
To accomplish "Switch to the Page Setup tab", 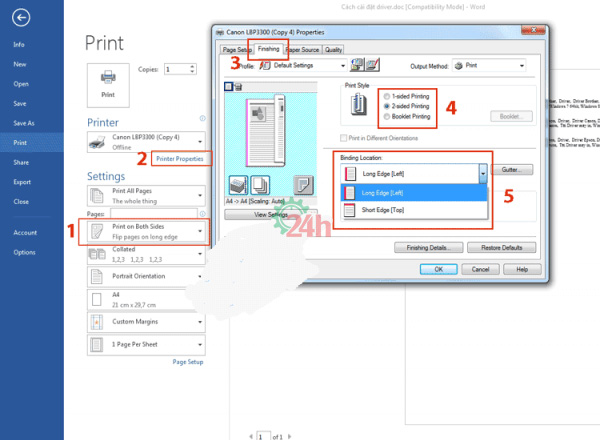I will (x=236, y=50).
